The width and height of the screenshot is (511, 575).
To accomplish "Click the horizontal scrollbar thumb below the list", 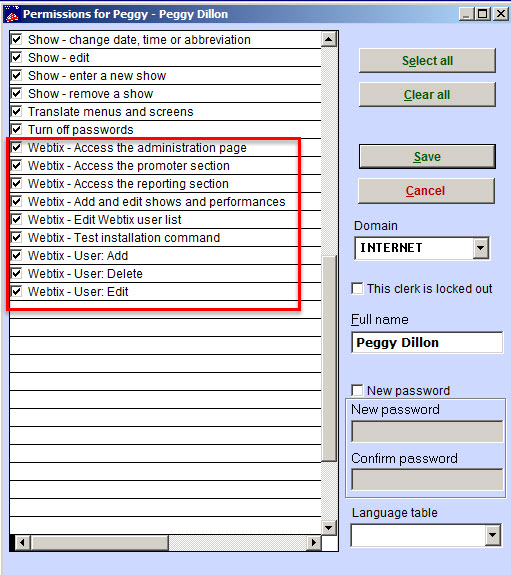I will click(99, 542).
